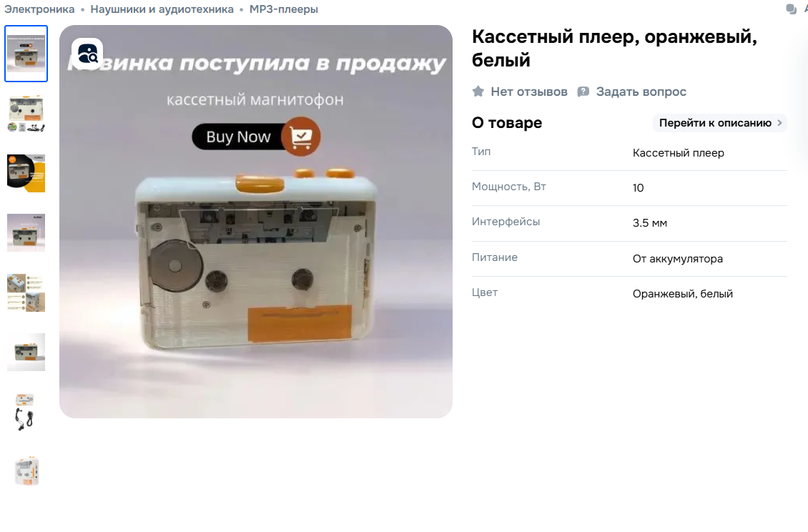This screenshot has width=808, height=532.
Task: Select third thumbnail with black-orange background
Action: tap(26, 173)
